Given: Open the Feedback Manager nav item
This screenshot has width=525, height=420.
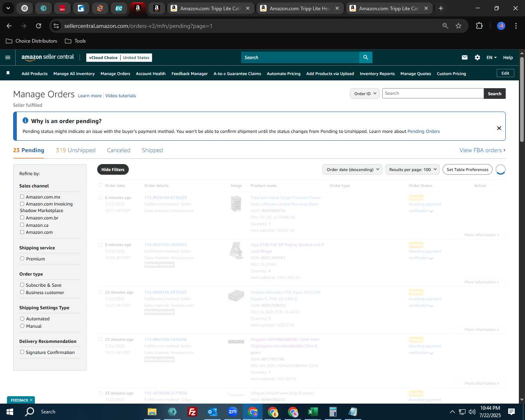Looking at the screenshot, I should [189, 74].
